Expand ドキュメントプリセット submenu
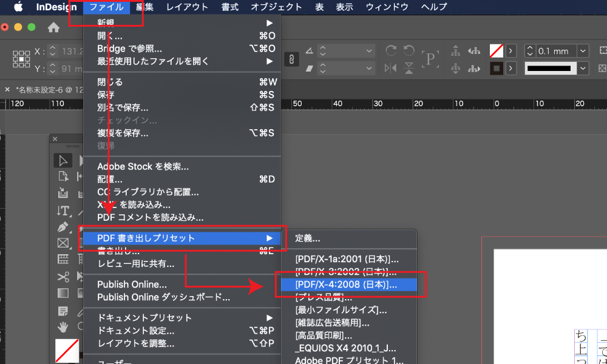This screenshot has width=607, height=364. click(182, 318)
